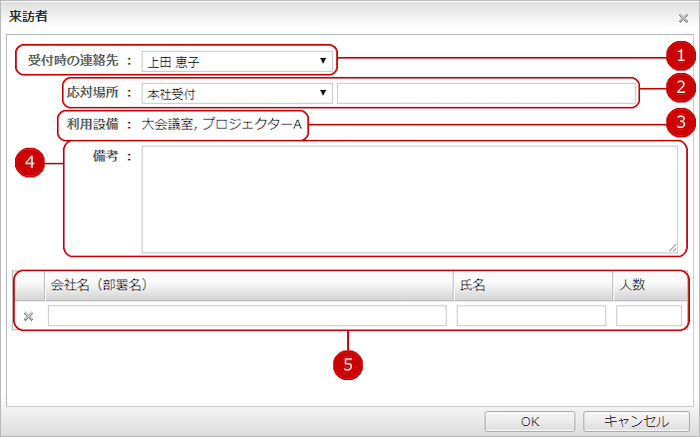The height and width of the screenshot is (437, 700).
Task: Click the row delete × icon in visitor table
Action: 28,317
